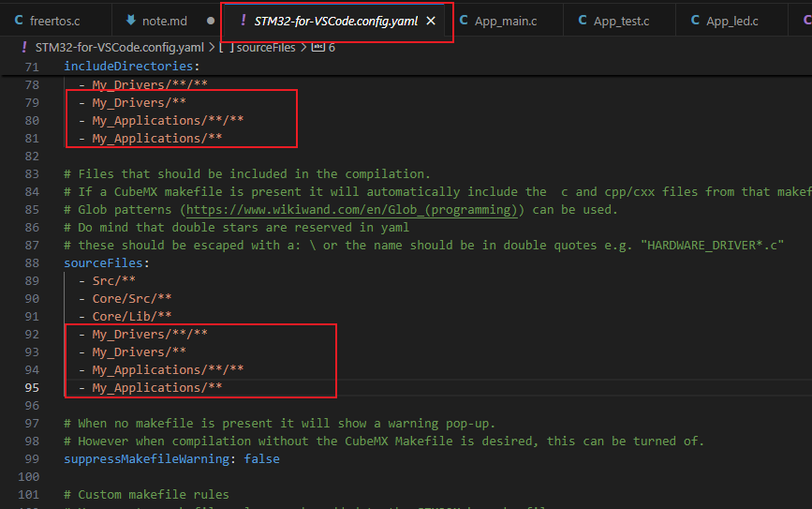Click the yaml exclamation icon on active tab
This screenshot has height=509, width=812.
pos(243,21)
